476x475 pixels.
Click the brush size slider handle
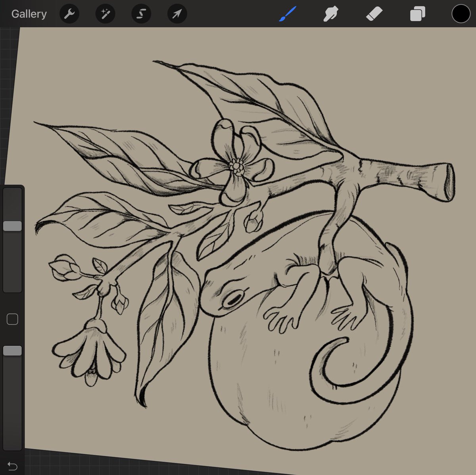(12, 226)
